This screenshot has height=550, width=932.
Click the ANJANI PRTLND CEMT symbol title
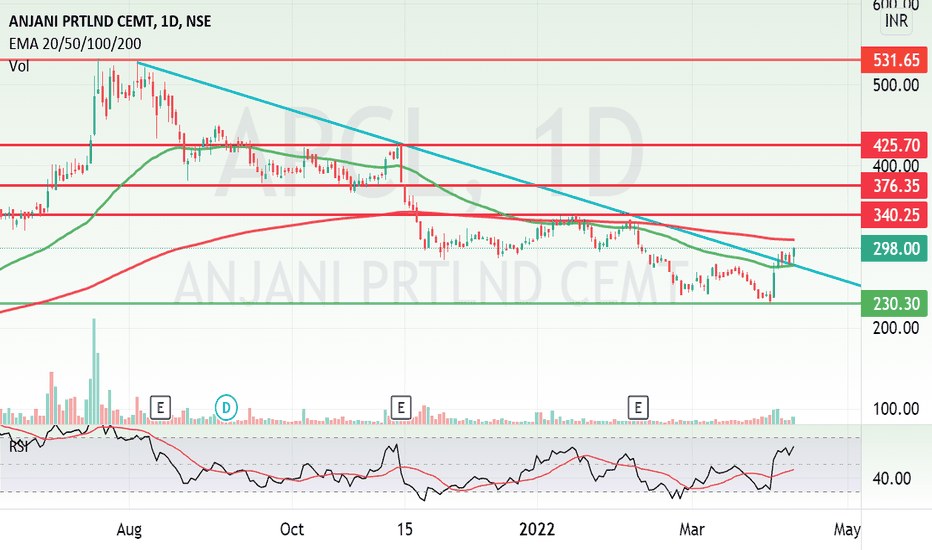[110, 21]
